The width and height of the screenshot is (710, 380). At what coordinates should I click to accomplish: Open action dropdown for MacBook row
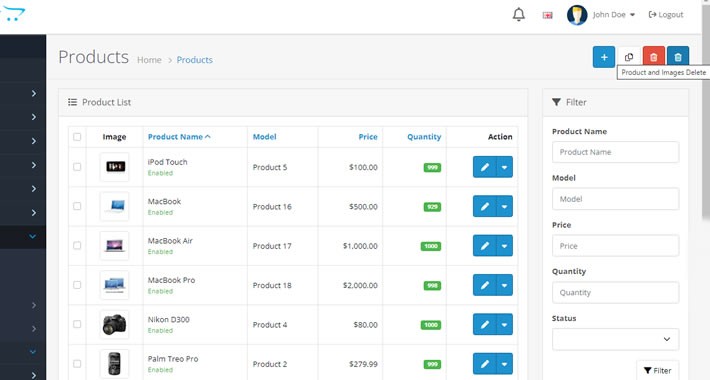tap(504, 207)
